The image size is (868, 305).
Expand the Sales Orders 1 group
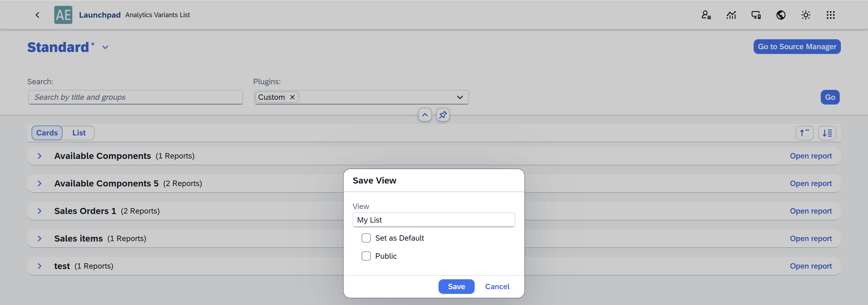(39, 211)
